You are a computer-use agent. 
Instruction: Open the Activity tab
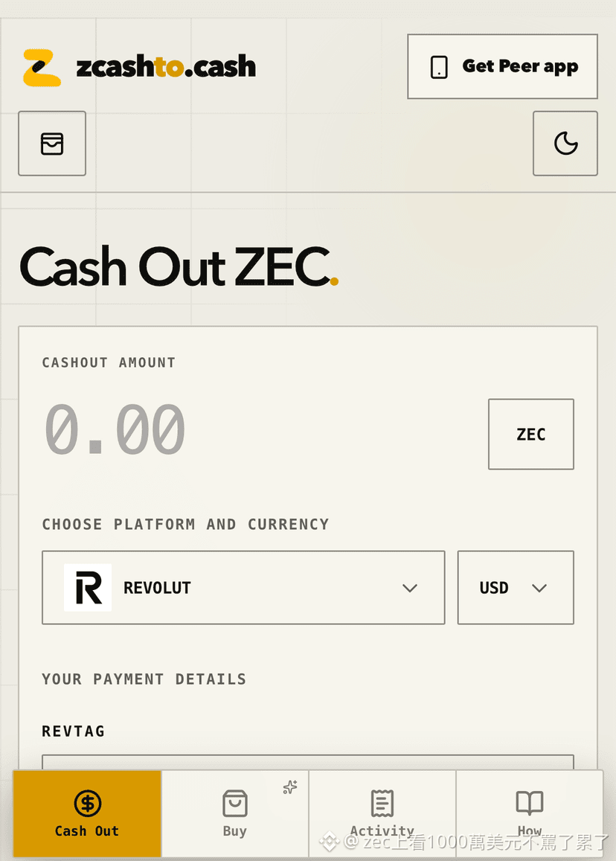click(x=382, y=813)
